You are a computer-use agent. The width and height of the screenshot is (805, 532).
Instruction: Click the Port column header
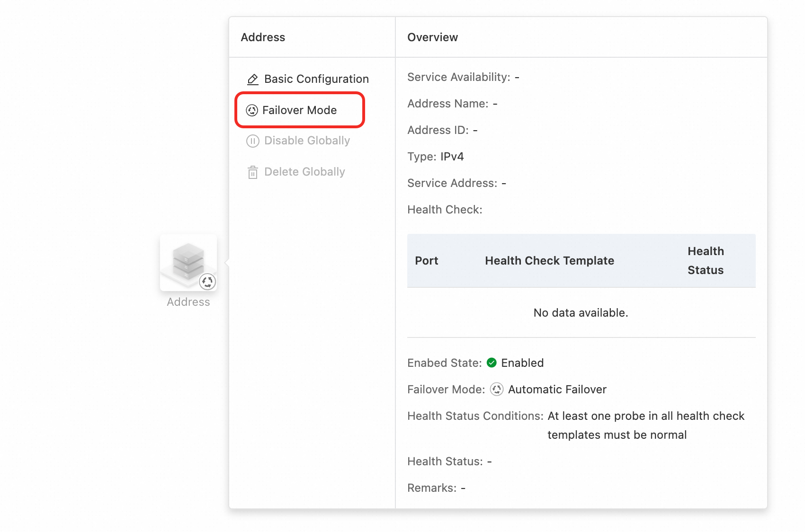[x=427, y=261]
